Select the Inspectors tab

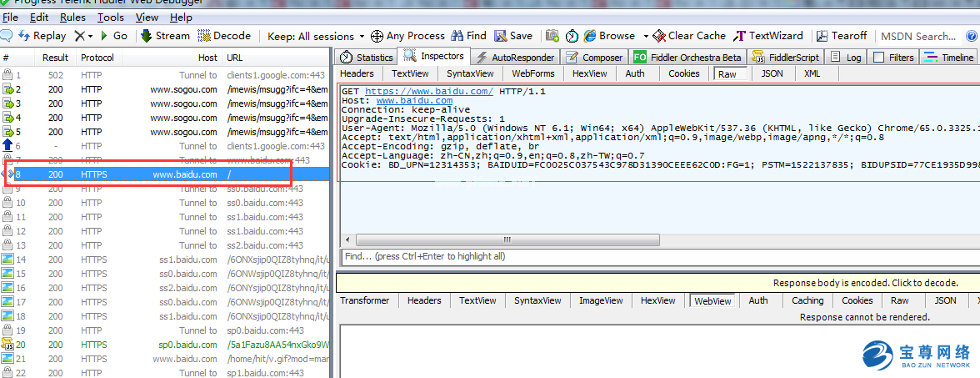click(x=433, y=57)
